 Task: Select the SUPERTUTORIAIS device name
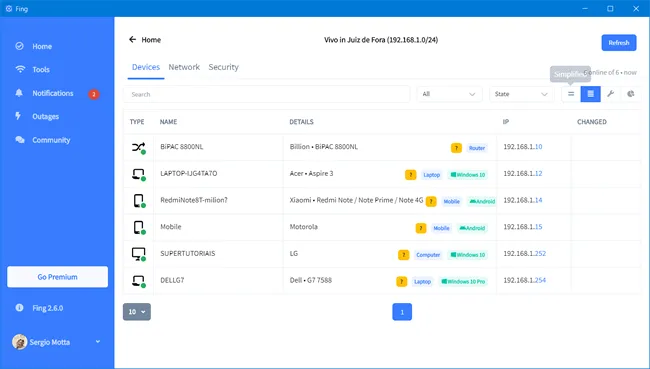click(x=188, y=253)
